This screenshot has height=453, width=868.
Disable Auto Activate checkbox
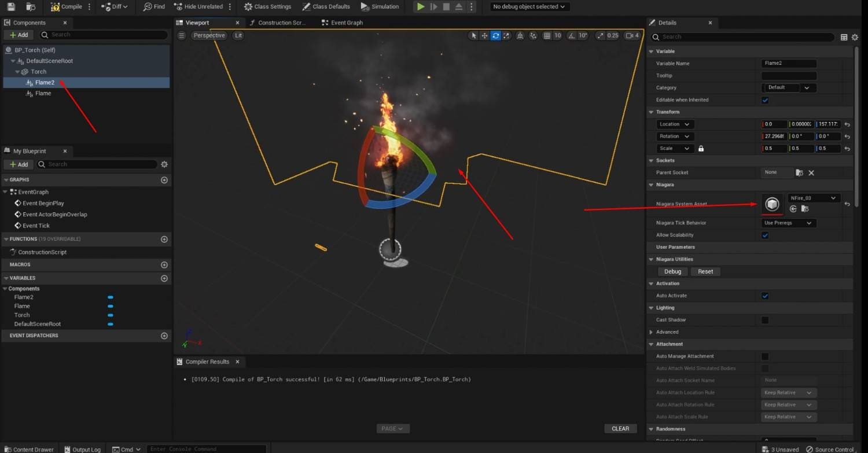coord(765,296)
